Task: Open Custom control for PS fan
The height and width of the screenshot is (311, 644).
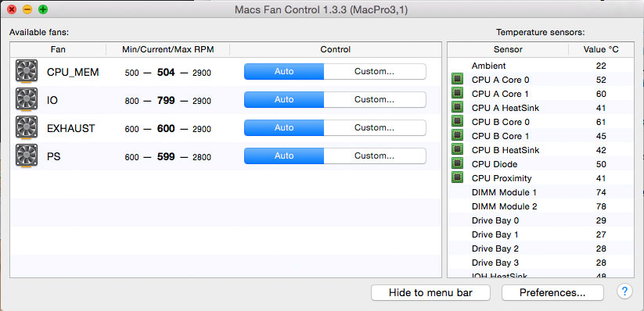Action: 375,156
